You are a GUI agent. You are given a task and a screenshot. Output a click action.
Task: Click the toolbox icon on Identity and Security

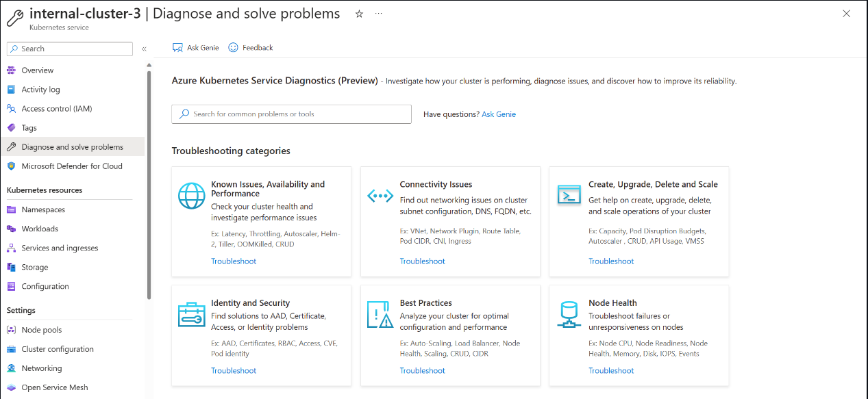tap(191, 315)
